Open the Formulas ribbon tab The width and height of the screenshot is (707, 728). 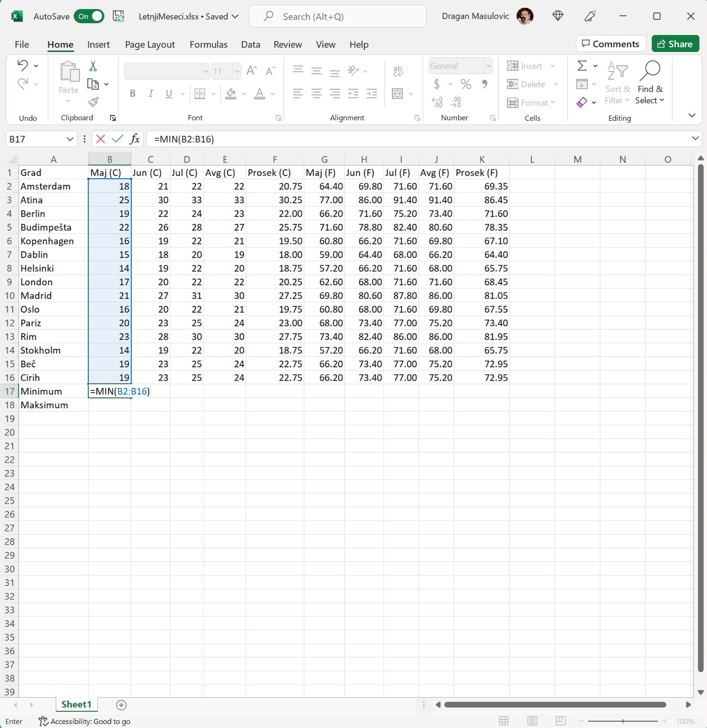click(208, 45)
